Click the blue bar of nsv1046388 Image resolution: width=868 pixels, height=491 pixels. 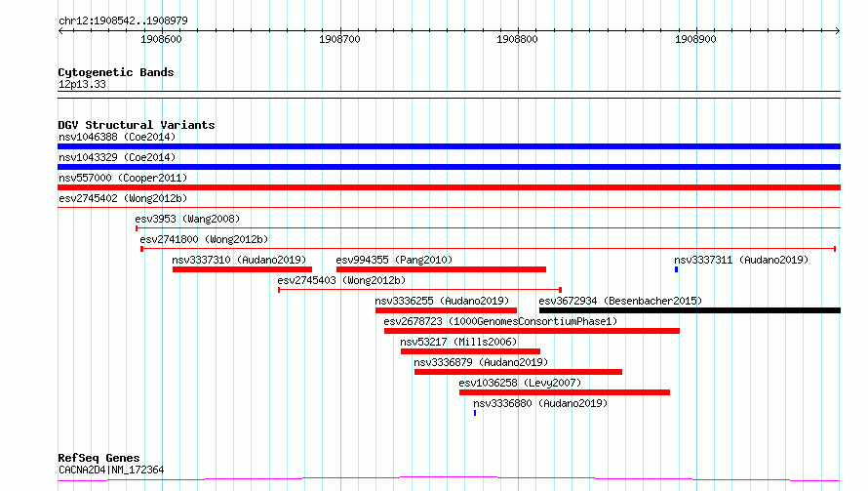click(449, 146)
